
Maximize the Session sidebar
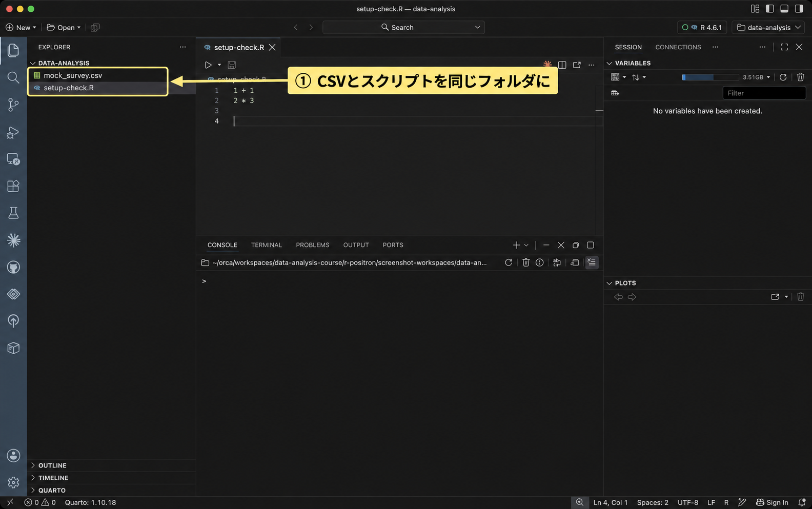coord(784,47)
